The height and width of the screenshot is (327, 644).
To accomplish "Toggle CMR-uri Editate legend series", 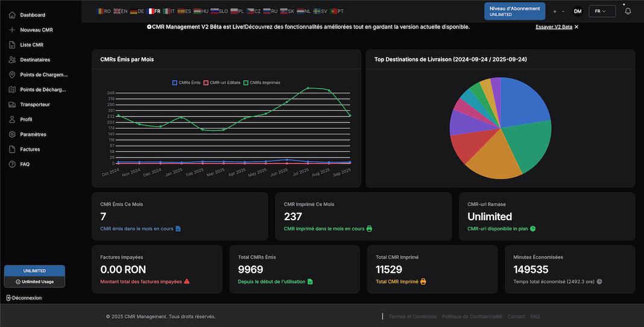I will [x=222, y=83].
